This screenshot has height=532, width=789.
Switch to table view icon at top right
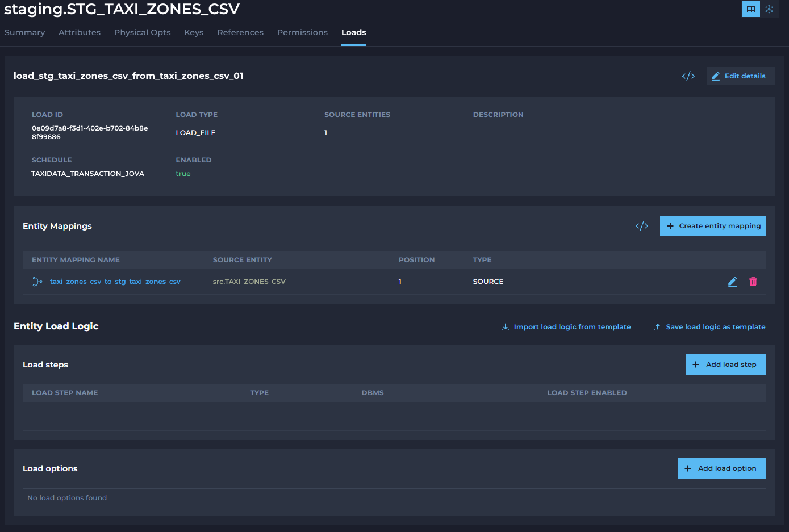coord(751,9)
